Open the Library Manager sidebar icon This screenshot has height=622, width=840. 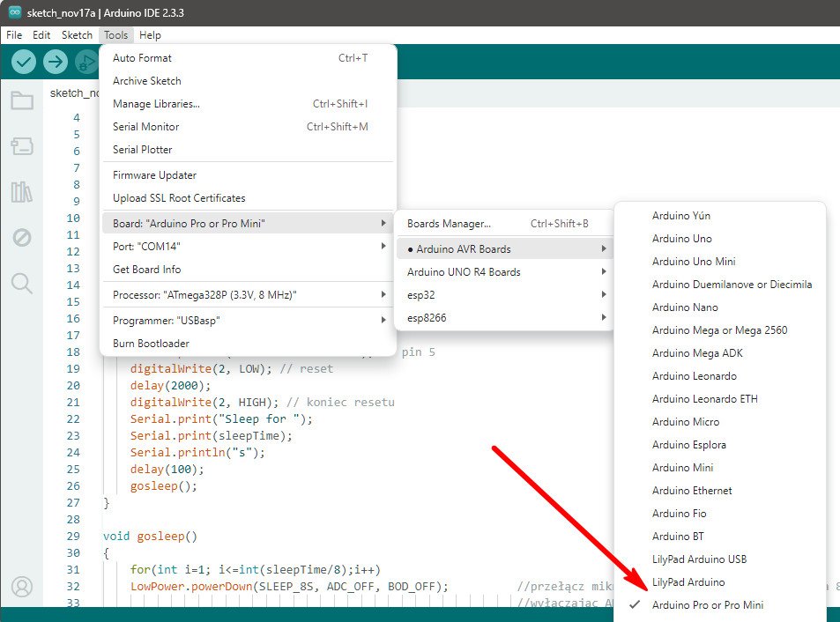(22, 192)
